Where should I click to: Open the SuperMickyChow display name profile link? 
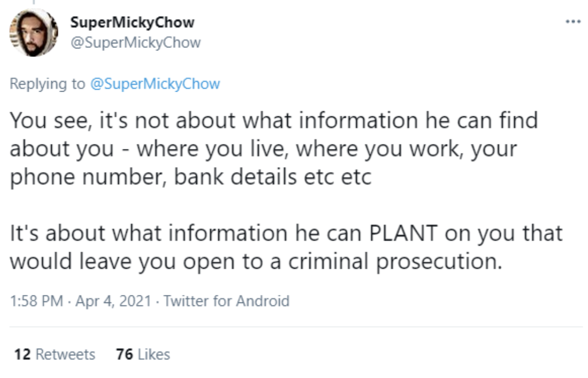(x=133, y=22)
